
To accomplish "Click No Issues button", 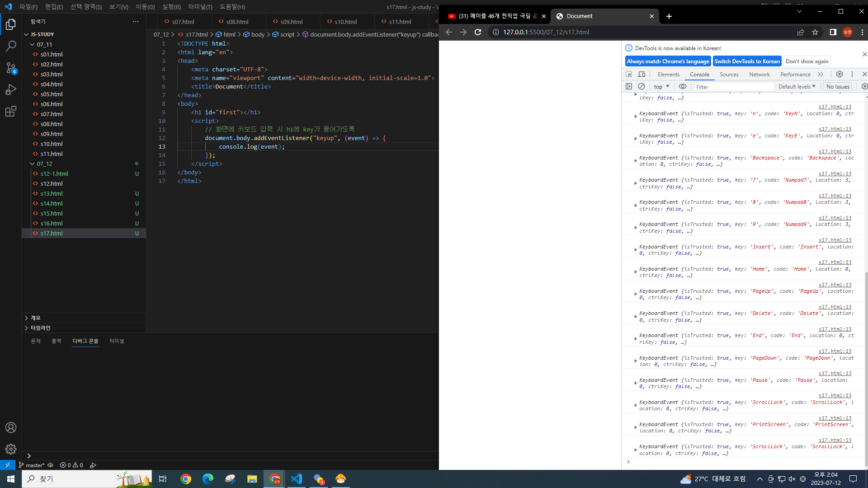I will [838, 86].
